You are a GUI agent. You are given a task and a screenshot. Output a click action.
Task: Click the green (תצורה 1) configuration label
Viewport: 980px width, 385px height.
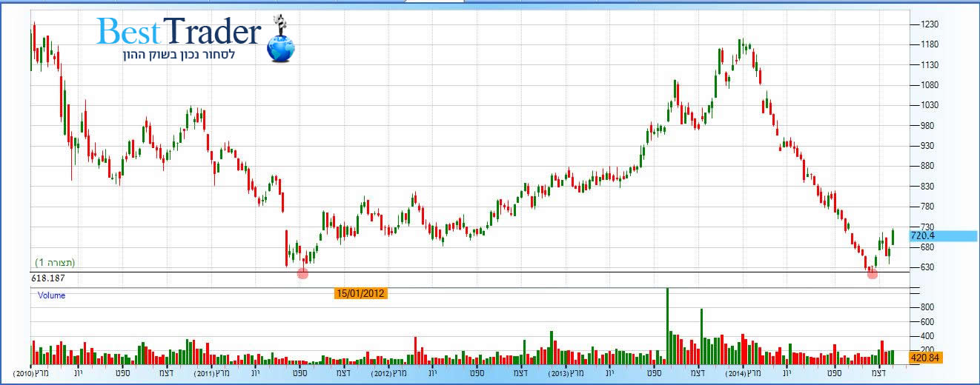pos(55,262)
